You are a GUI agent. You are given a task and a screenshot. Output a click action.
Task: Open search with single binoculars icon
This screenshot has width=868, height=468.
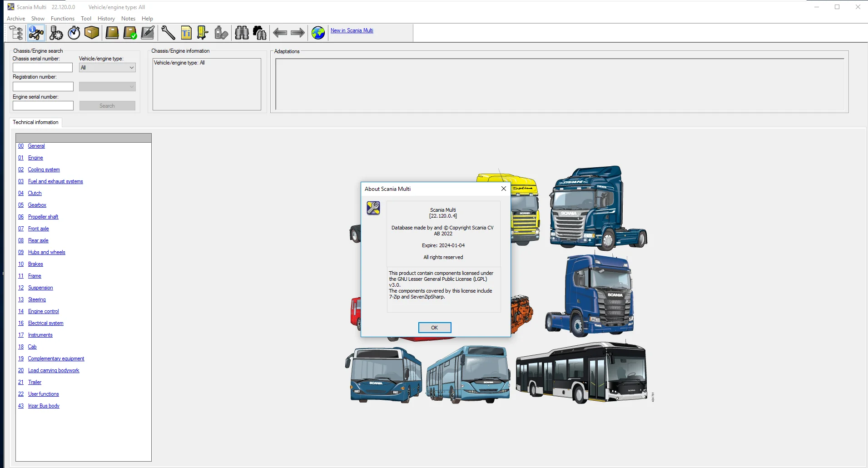click(242, 33)
